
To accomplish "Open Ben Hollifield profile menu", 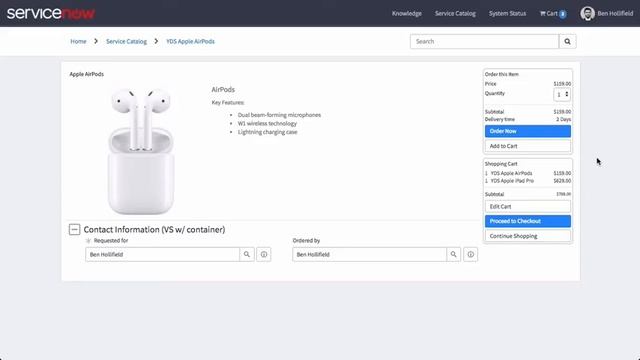I will coord(615,13).
